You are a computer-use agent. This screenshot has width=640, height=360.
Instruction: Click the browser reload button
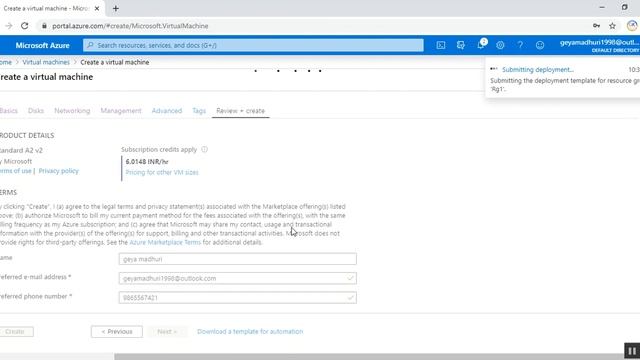tap(24, 26)
